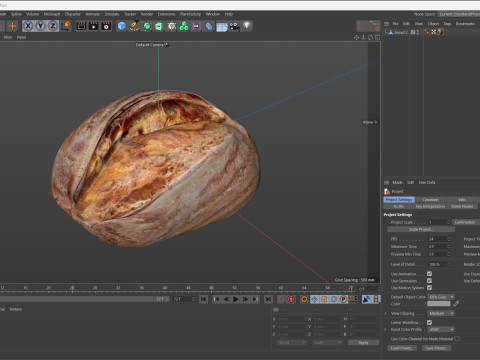480x360 pixels.
Task: Click the green Extrude generator icon
Action: coord(159,26)
